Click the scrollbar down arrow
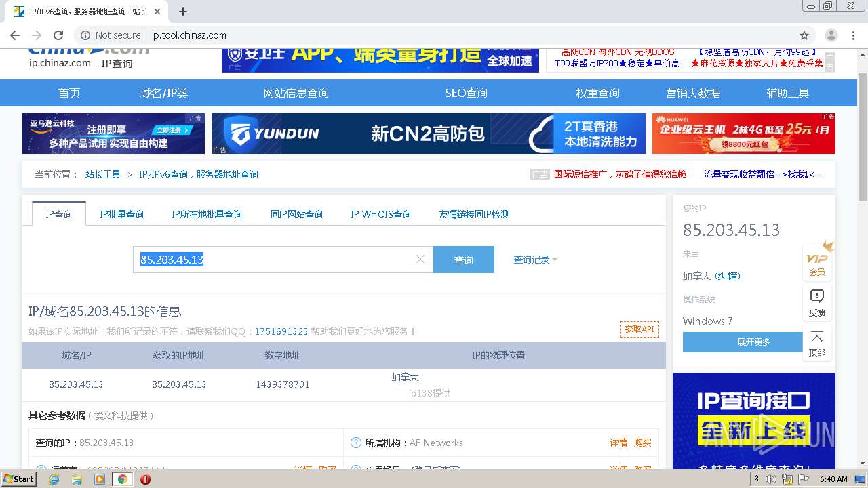Image resolution: width=868 pixels, height=488 pixels. pyautogui.click(x=863, y=464)
